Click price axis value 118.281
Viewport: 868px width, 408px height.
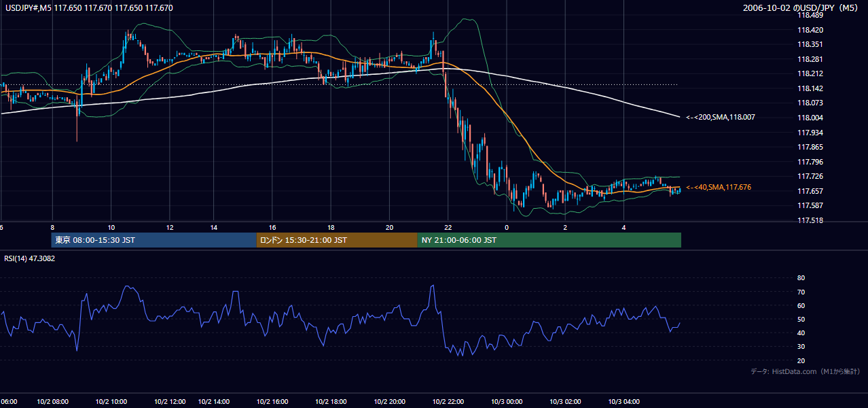[x=810, y=59]
